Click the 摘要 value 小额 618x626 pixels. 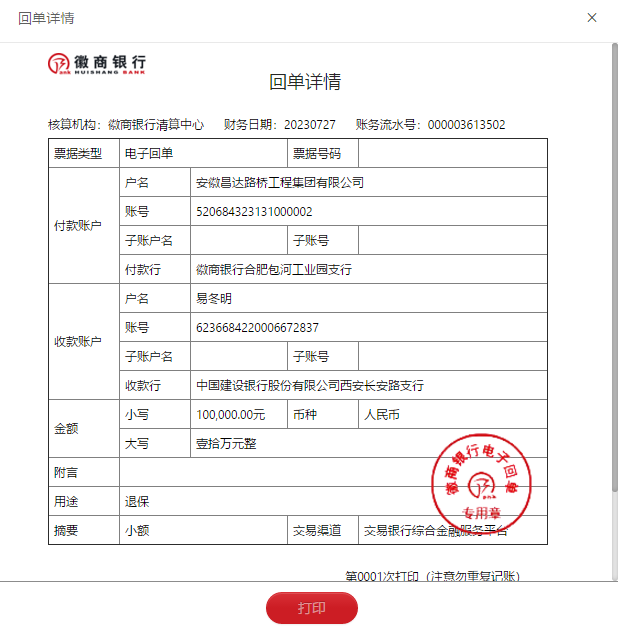137,531
